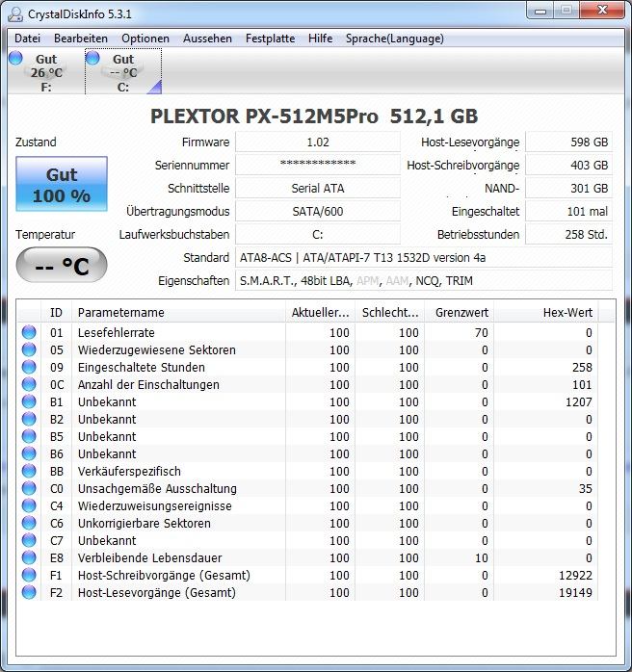This screenshot has width=632, height=672.
Task: Click status icon next to ID B5
Action: pos(29,436)
